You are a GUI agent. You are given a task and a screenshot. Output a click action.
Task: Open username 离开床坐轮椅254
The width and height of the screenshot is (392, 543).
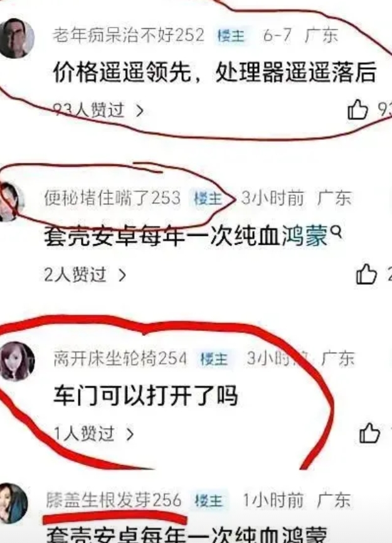point(120,358)
